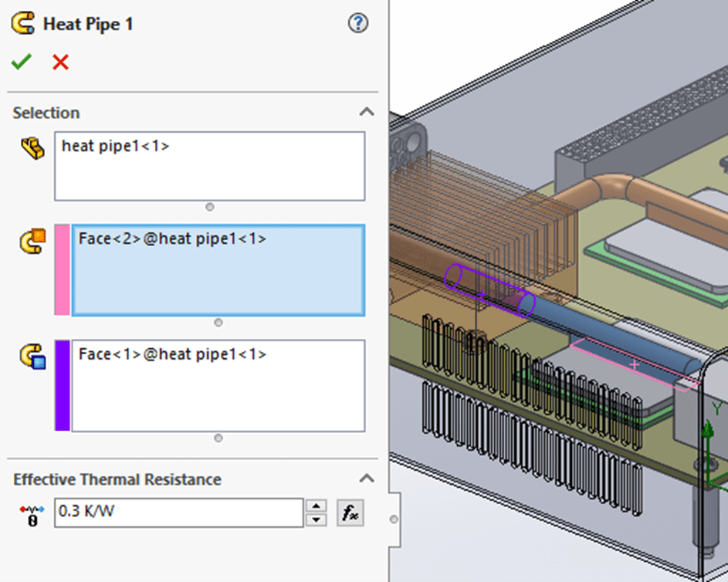Select the 0.3 K/W resistance input field
728x582 pixels.
coord(178,512)
